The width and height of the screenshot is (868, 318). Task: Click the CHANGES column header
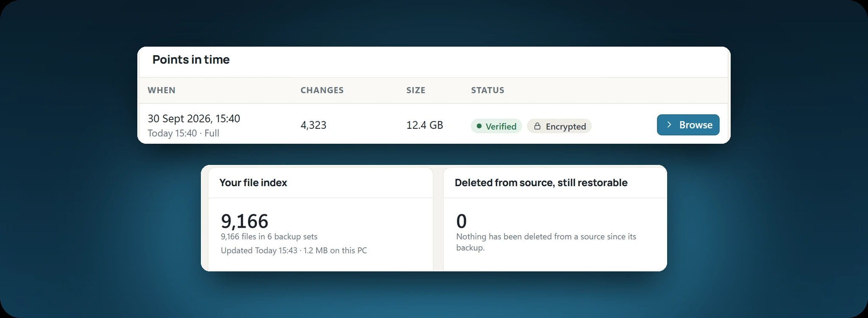point(322,90)
